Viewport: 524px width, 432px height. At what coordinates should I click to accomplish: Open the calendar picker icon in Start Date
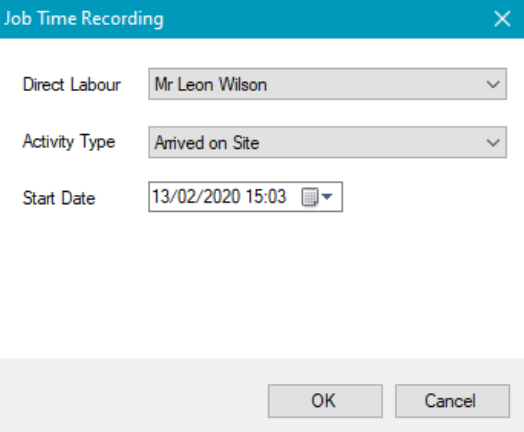coord(309,197)
